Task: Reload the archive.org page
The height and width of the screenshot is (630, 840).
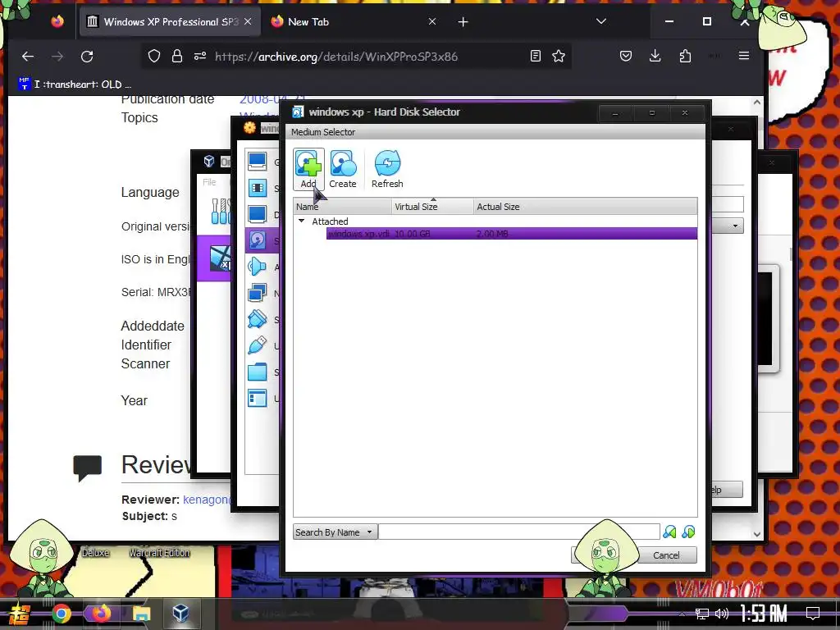Action: [87, 57]
